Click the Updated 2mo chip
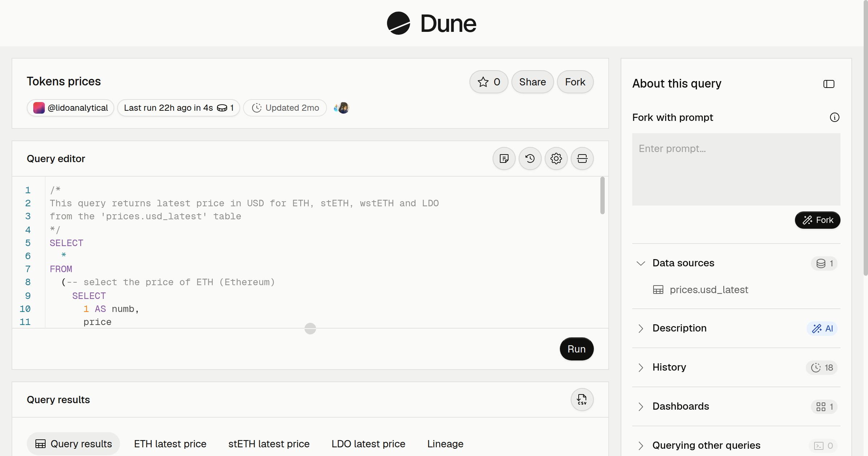This screenshot has height=456, width=868. tap(285, 108)
